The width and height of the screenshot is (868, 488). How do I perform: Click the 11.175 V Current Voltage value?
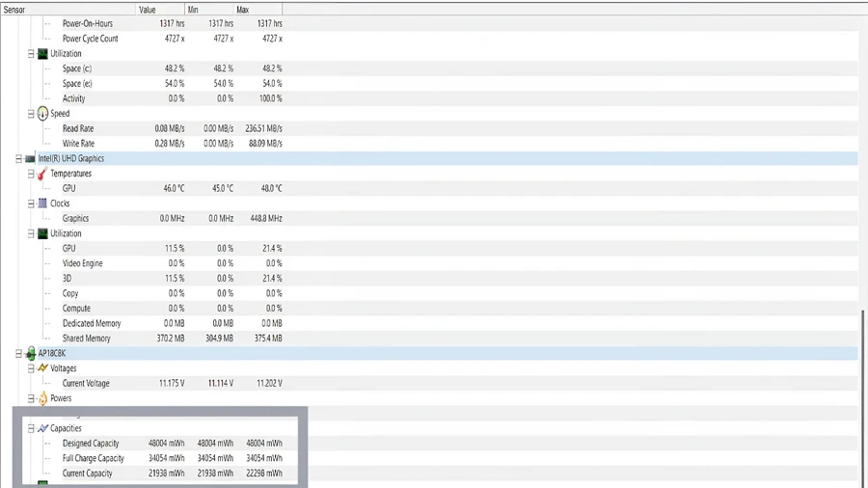(172, 384)
